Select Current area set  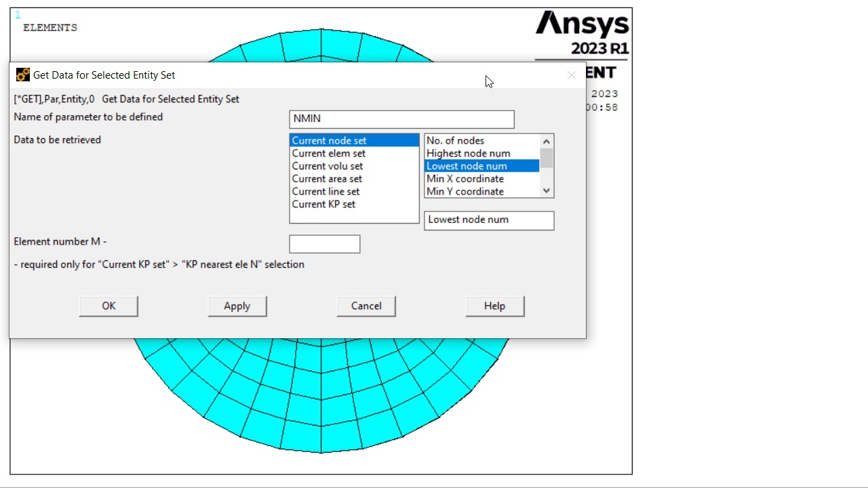click(x=355, y=179)
